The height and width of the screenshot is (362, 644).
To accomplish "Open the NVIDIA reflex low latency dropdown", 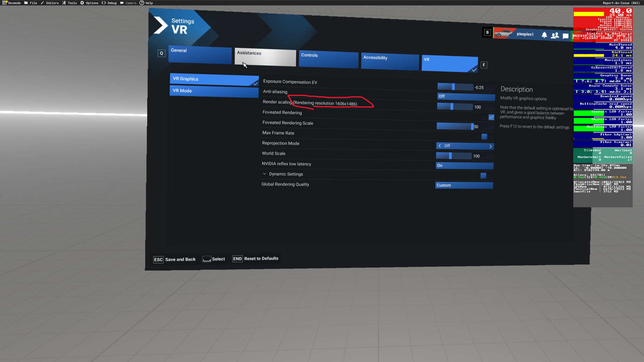I will click(464, 166).
